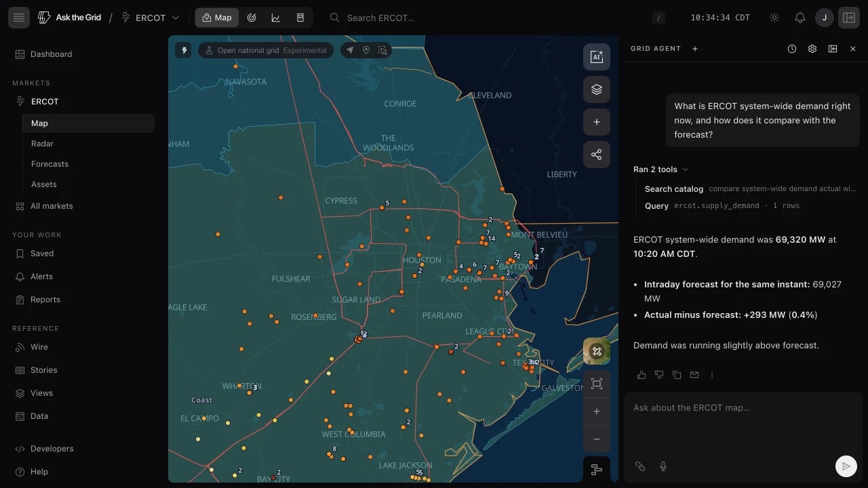Open the line chart view icon
The image size is (868, 488).
[x=276, y=18]
